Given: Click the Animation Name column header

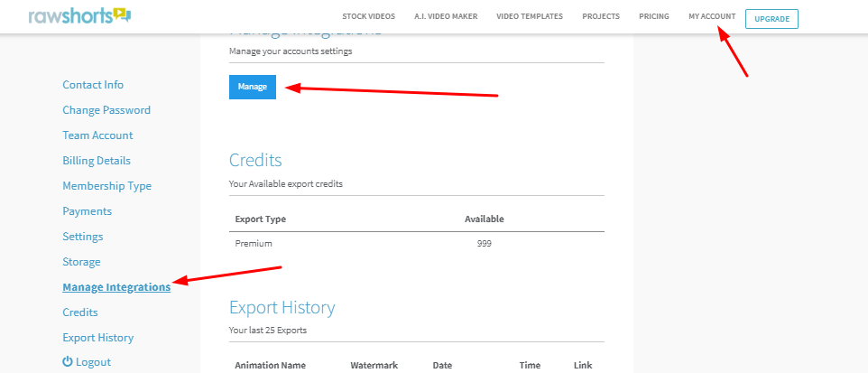Looking at the screenshot, I should [x=270, y=365].
